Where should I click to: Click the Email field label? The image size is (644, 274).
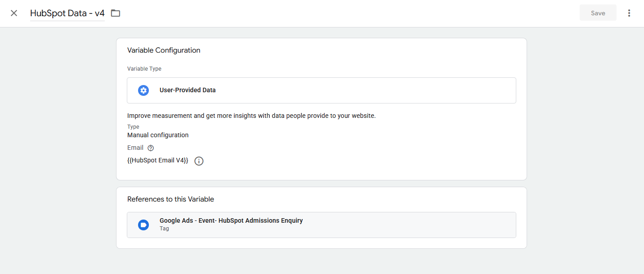pos(135,148)
